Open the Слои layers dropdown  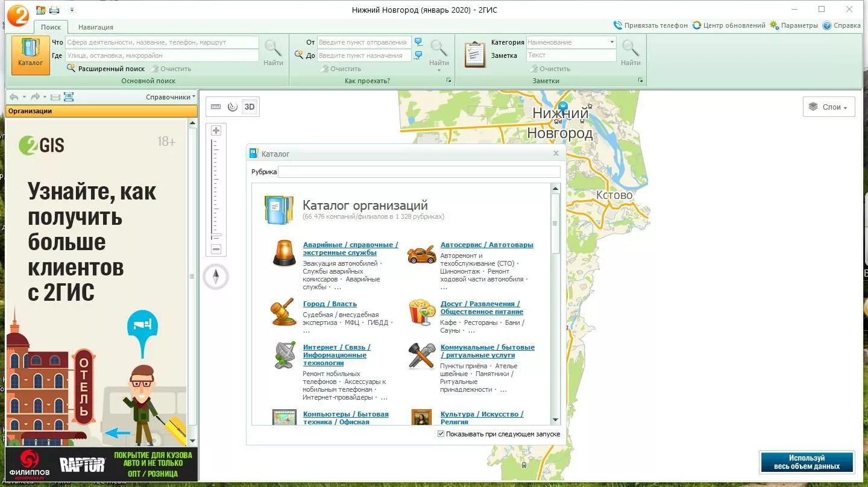(x=829, y=107)
